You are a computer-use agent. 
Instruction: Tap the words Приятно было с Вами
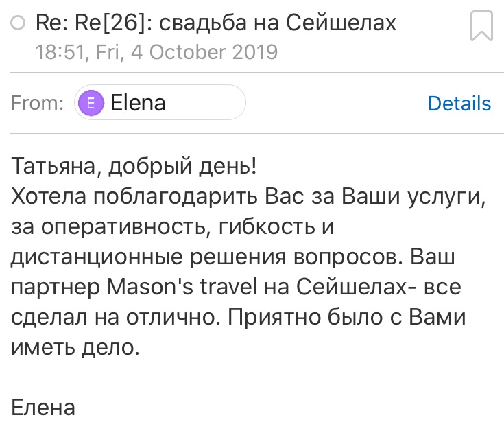(347, 317)
